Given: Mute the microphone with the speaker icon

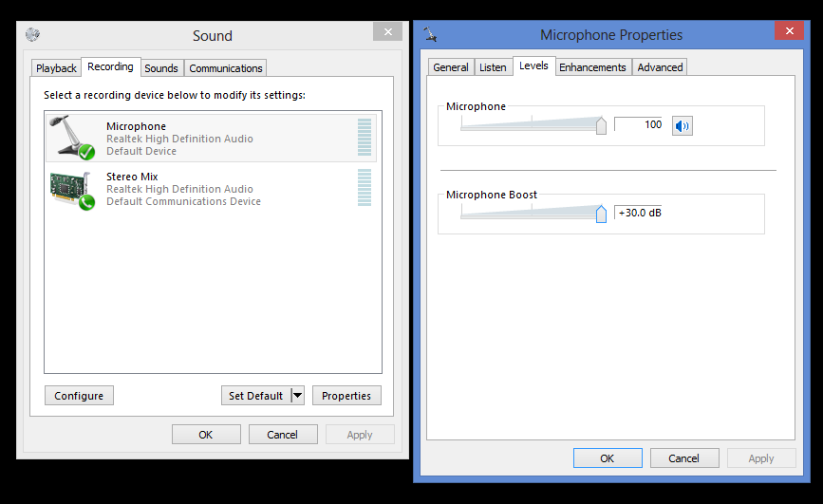Looking at the screenshot, I should pyautogui.click(x=682, y=125).
